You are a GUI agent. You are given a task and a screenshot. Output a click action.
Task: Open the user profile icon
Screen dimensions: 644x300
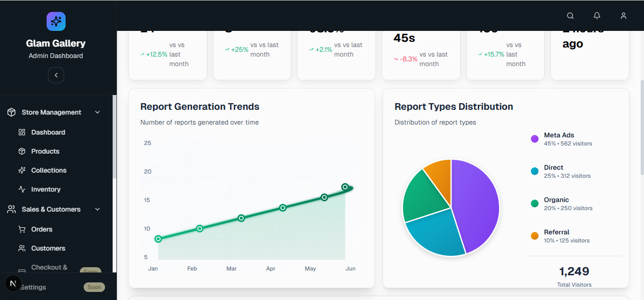pos(624,16)
